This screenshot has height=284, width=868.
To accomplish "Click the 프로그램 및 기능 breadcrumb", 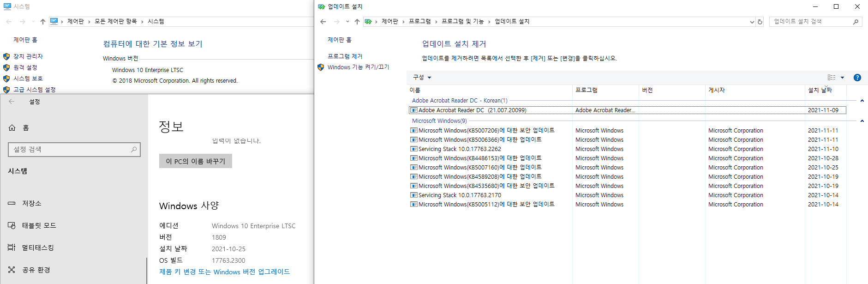I will 463,22.
